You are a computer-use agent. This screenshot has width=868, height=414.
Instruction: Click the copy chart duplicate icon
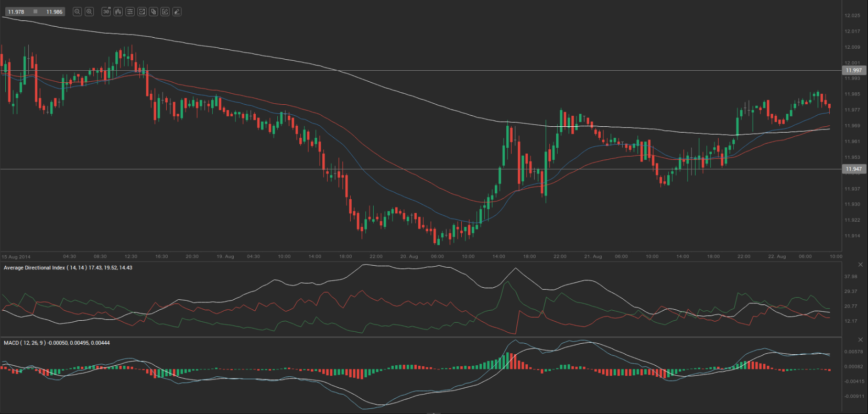click(x=153, y=12)
